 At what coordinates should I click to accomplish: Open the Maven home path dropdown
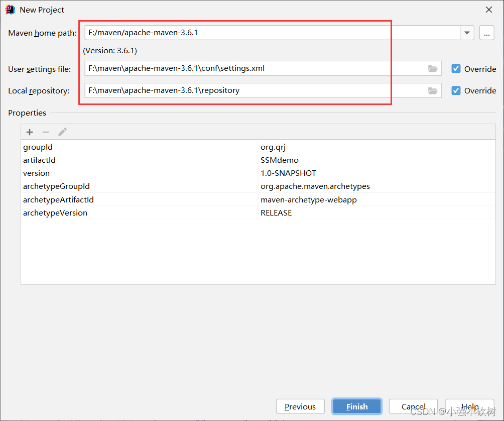point(467,33)
